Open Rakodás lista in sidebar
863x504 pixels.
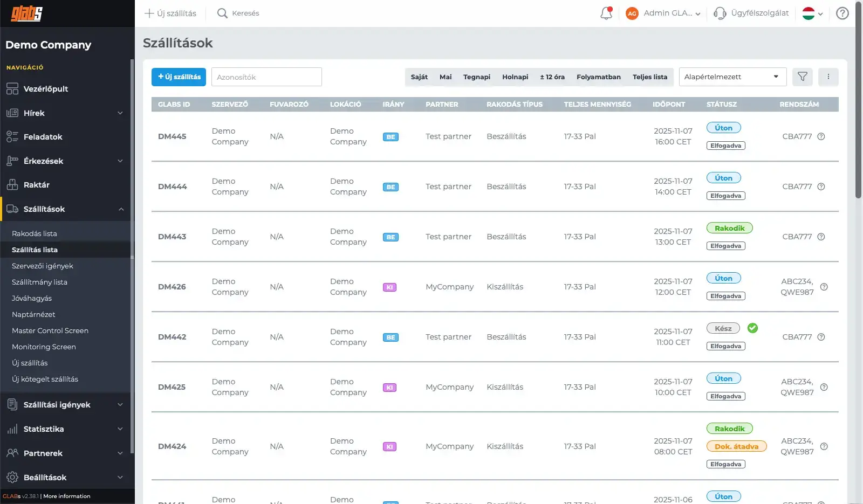tap(35, 234)
